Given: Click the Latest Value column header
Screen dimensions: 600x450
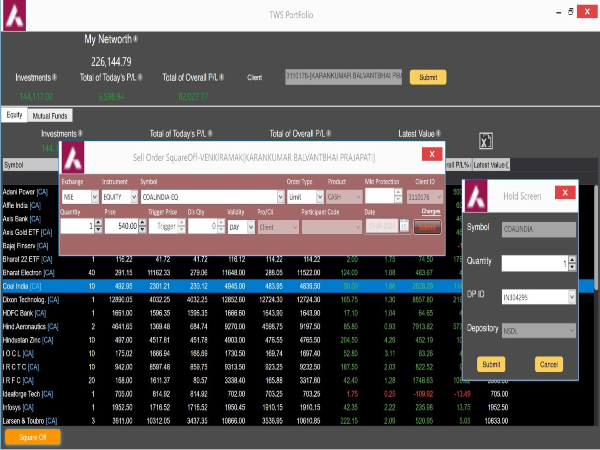Looking at the screenshot, I should click(491, 165).
